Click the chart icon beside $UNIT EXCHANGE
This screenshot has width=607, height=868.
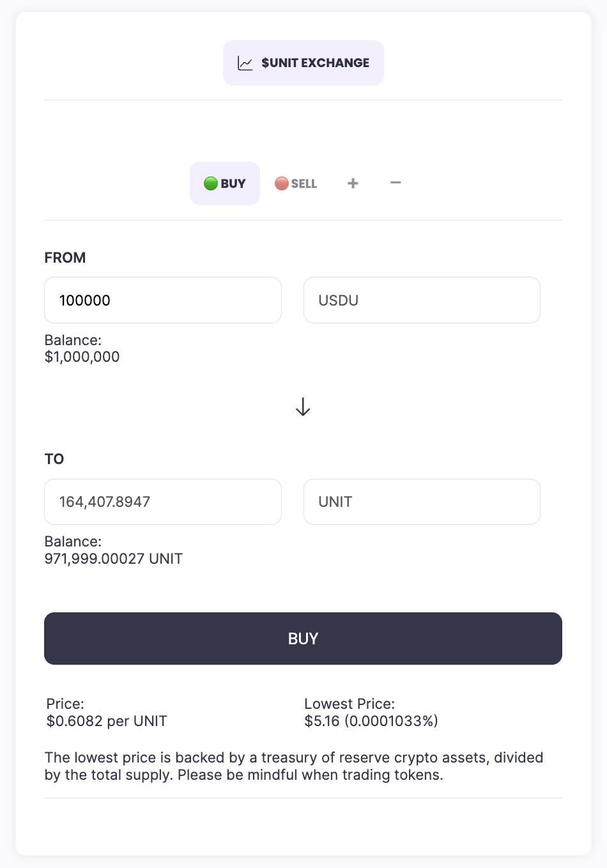point(245,63)
